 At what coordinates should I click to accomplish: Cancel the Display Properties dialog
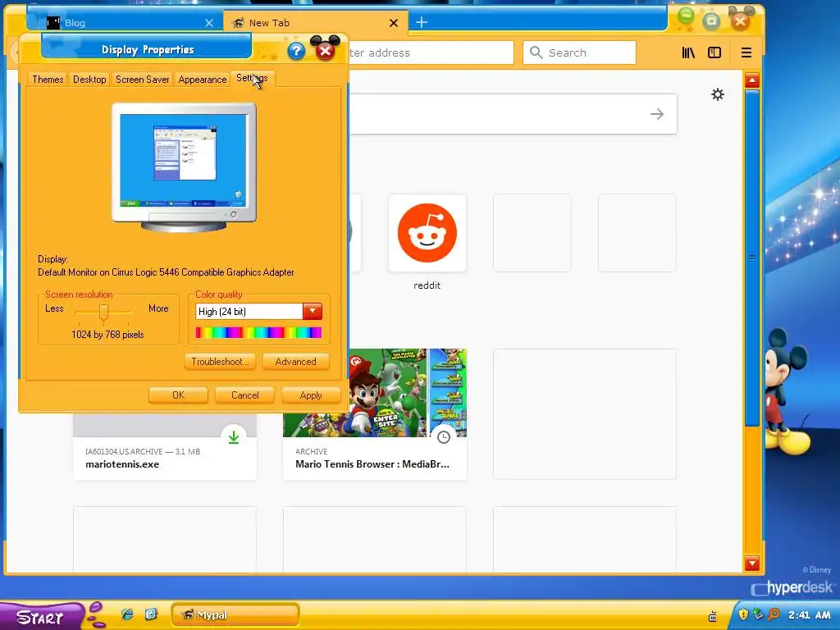tap(244, 395)
